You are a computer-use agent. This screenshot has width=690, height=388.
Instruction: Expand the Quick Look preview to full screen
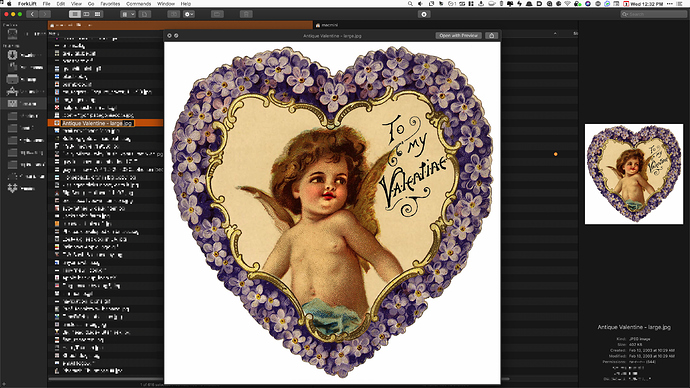click(176, 35)
